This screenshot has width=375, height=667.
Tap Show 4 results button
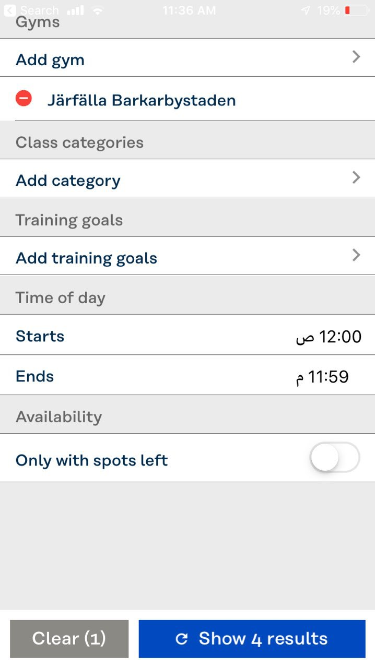click(x=252, y=638)
